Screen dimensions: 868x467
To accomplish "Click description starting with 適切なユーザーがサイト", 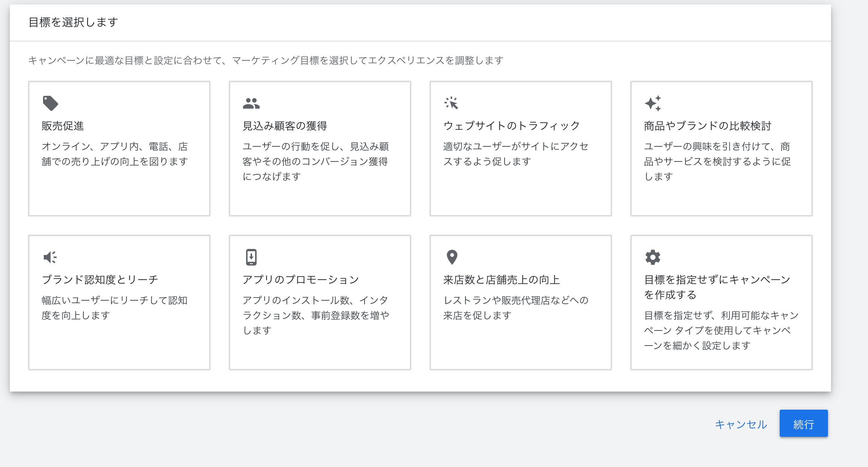I will coord(516,154).
